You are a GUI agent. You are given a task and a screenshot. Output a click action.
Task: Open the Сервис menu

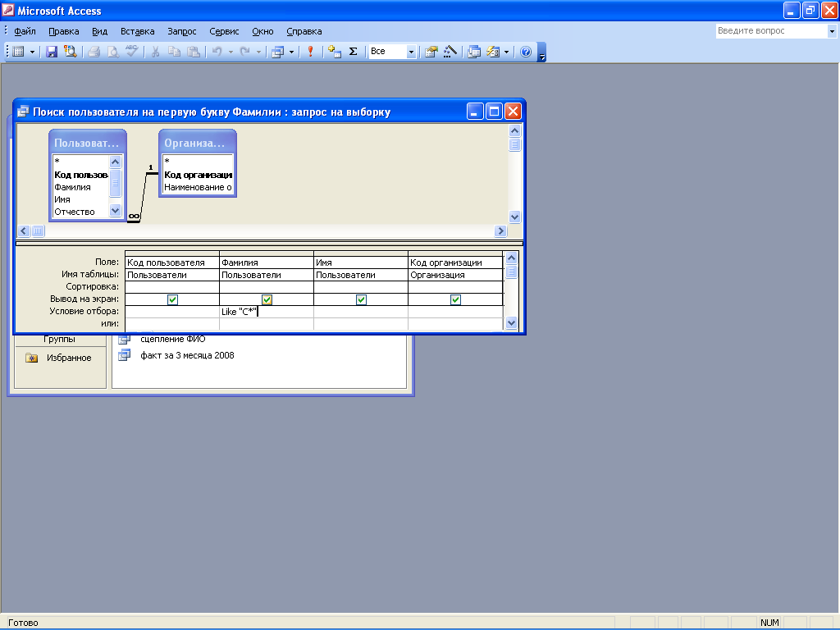point(224,31)
